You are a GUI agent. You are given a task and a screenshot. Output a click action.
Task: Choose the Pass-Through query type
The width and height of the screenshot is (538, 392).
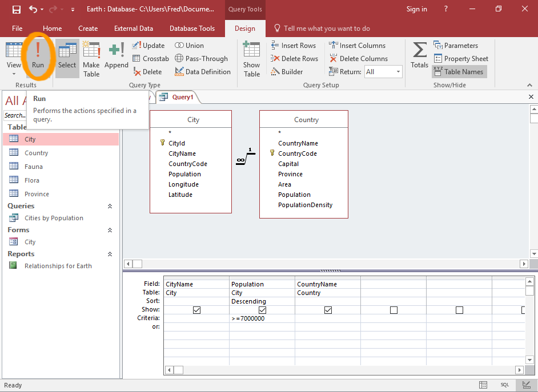pos(201,59)
